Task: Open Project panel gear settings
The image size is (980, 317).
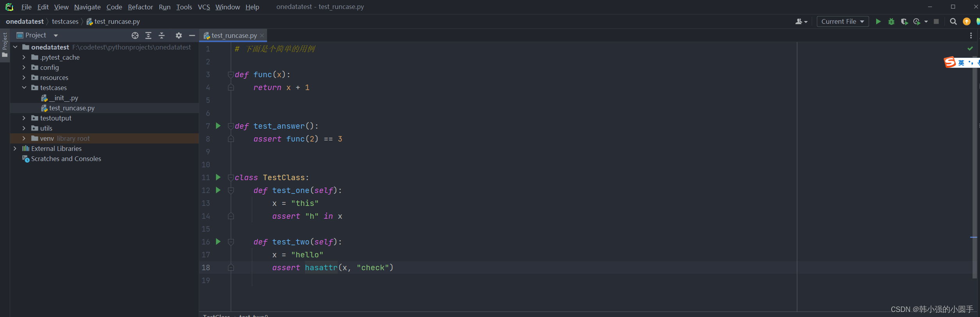Action: click(x=179, y=35)
